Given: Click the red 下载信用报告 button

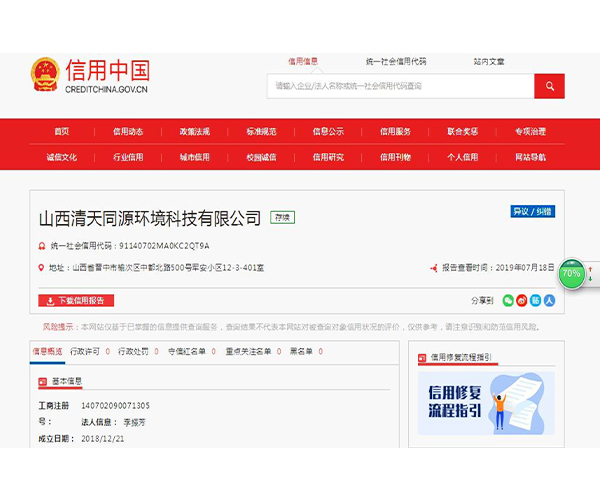Looking at the screenshot, I should click(x=76, y=301).
